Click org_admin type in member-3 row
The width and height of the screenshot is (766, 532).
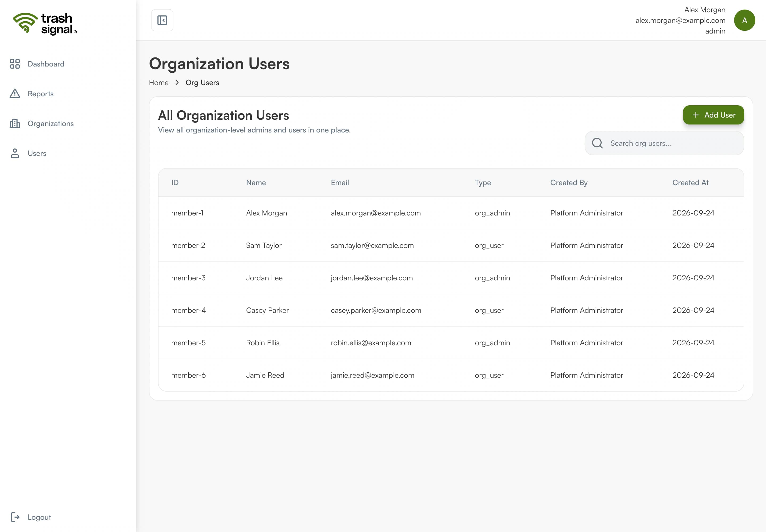[492, 278]
